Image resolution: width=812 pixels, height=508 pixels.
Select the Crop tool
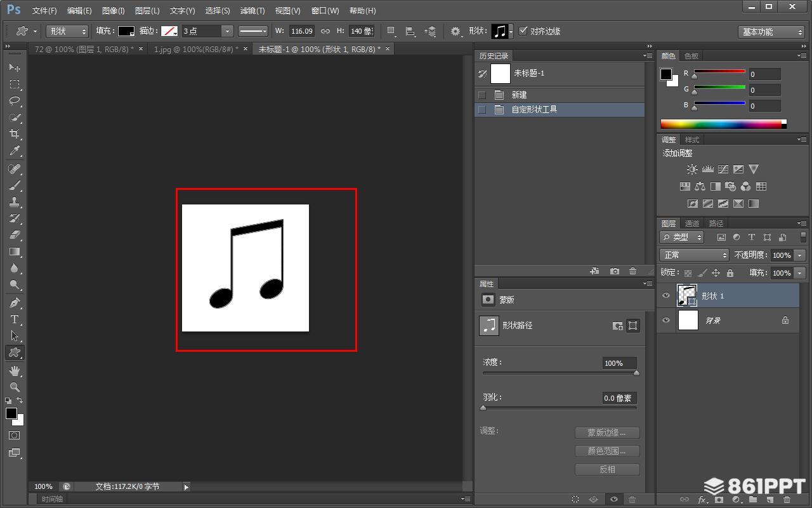tap(15, 134)
